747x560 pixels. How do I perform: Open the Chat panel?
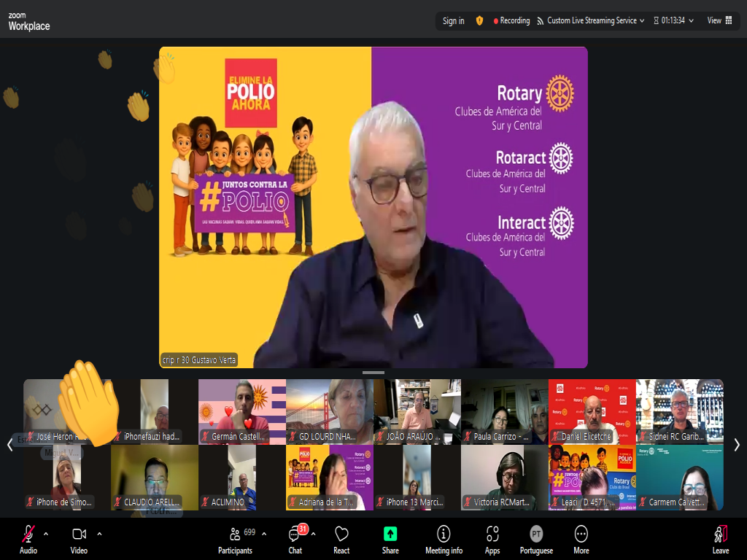[295, 534]
